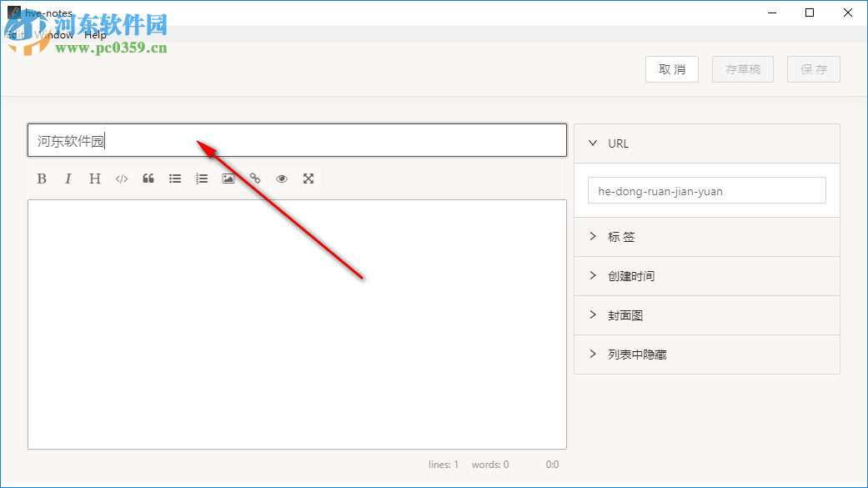Expand the 创建时间 section
This screenshot has width=868, height=488.
click(707, 276)
